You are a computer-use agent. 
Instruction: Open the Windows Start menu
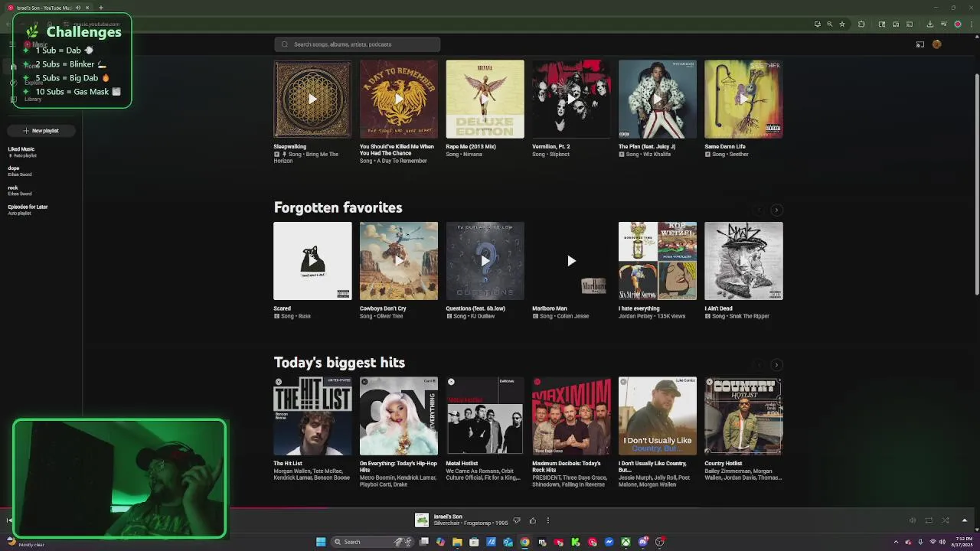click(321, 542)
